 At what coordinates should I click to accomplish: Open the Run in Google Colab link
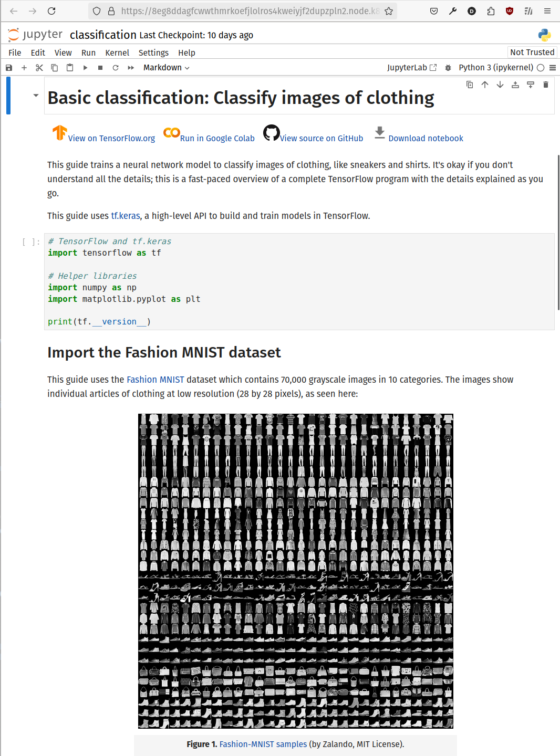click(217, 138)
